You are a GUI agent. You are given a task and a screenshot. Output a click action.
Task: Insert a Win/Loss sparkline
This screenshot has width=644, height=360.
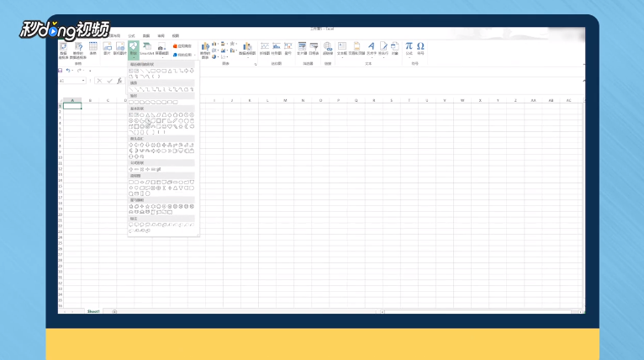[288, 48]
